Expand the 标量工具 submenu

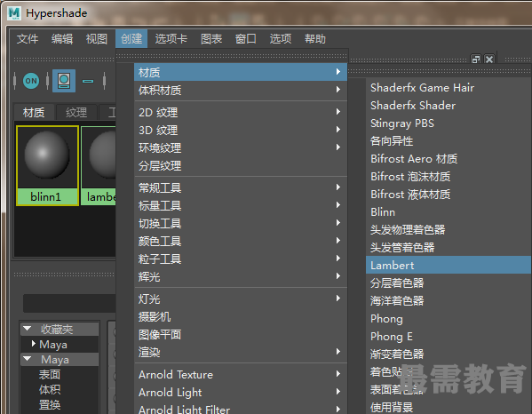(241, 205)
